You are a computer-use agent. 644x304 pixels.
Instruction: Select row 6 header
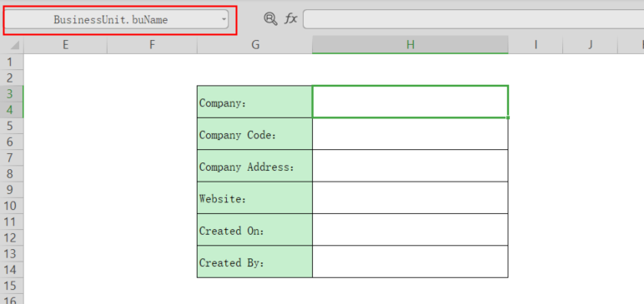pyautogui.click(x=12, y=142)
